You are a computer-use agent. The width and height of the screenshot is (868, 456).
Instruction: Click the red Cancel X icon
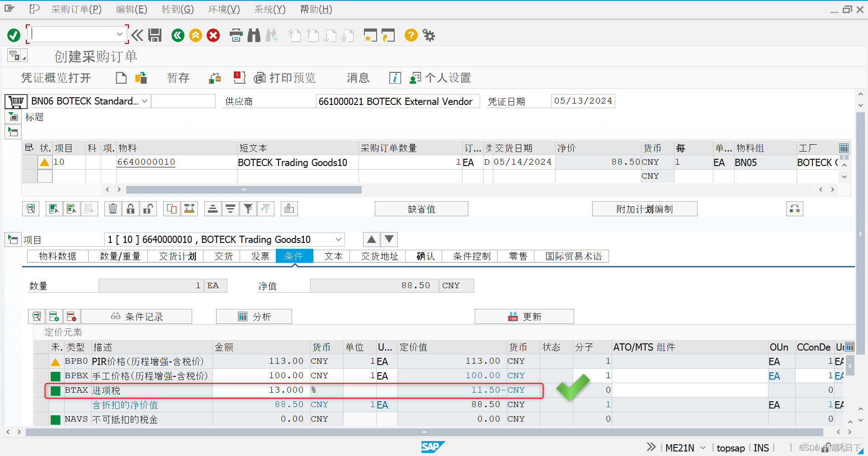(x=213, y=35)
